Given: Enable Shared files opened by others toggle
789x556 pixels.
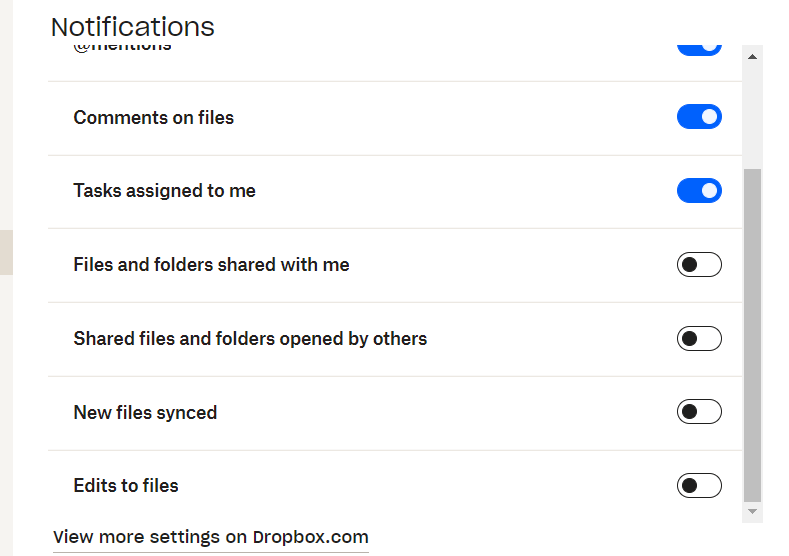Looking at the screenshot, I should [699, 339].
